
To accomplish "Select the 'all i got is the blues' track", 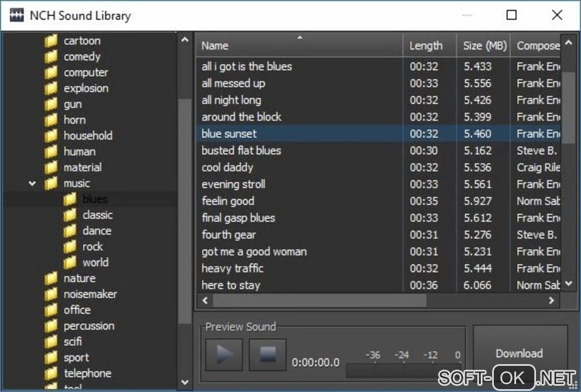I will tap(378, 67).
